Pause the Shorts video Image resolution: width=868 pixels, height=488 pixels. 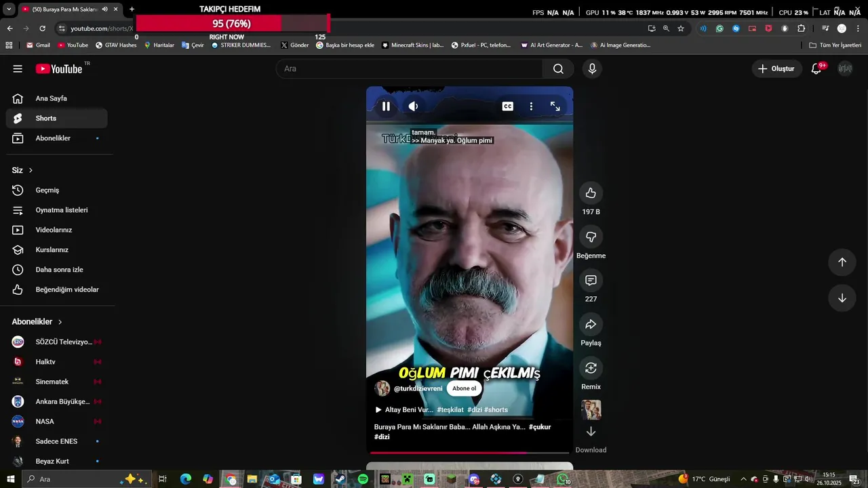tap(386, 106)
